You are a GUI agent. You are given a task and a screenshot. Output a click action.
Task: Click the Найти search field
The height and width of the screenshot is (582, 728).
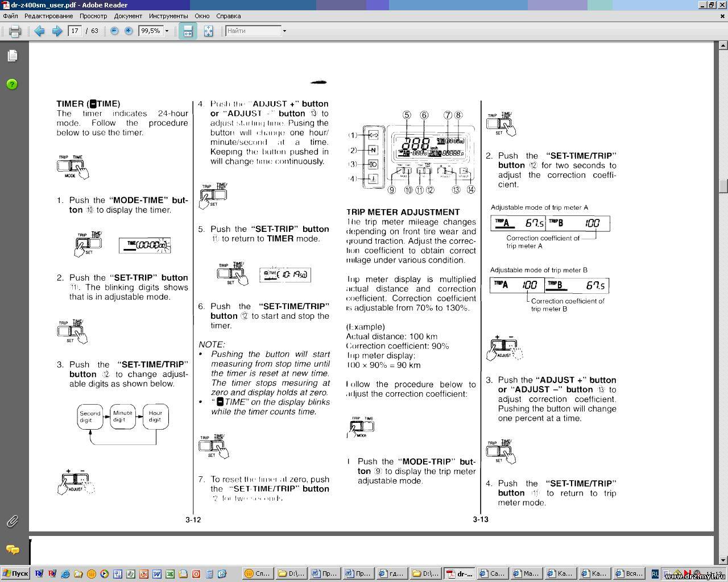click(x=253, y=31)
